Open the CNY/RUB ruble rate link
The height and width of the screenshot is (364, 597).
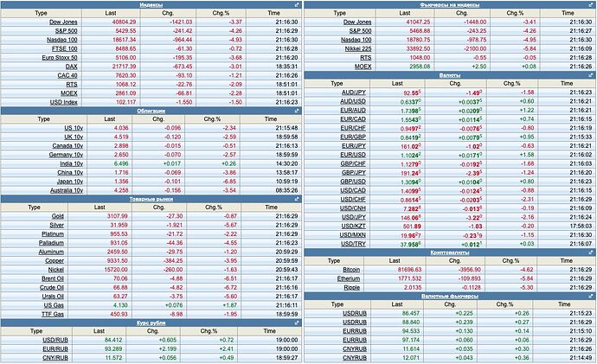pyautogui.click(x=55, y=358)
